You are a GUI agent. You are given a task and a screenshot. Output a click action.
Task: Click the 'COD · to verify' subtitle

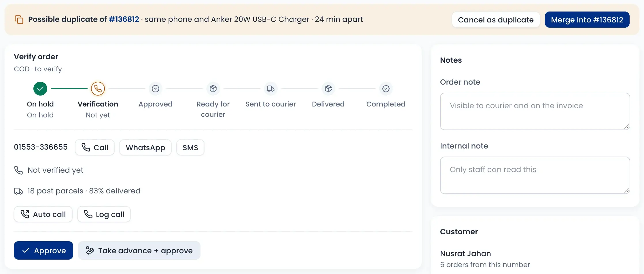[x=38, y=69]
